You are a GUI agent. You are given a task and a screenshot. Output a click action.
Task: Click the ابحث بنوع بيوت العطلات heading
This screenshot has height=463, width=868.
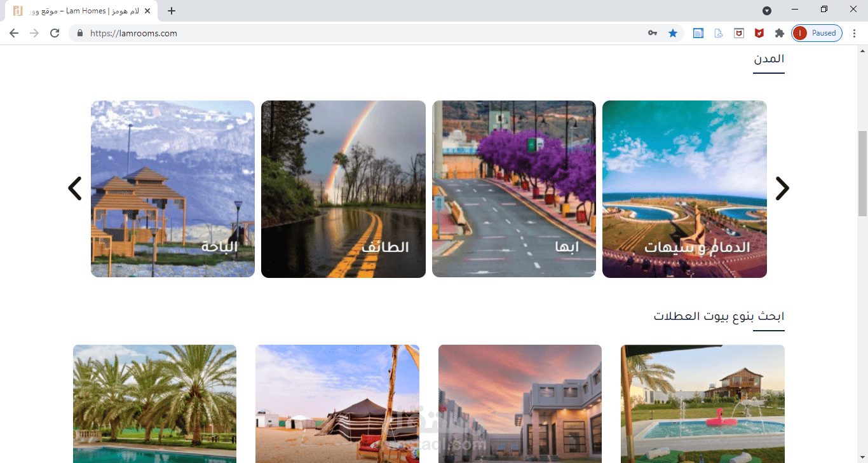pyautogui.click(x=719, y=316)
